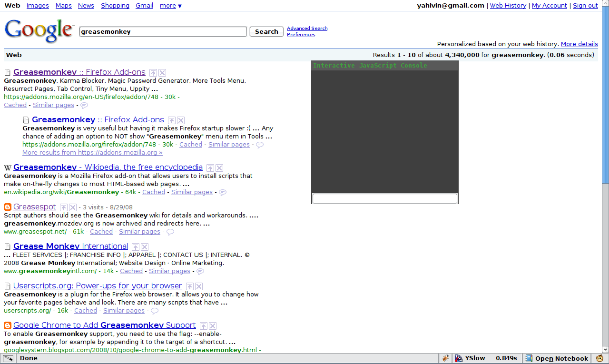Click the Greasemonkey monkey face status icon
Image resolution: width=609 pixels, height=364 pixels.
tap(600, 358)
